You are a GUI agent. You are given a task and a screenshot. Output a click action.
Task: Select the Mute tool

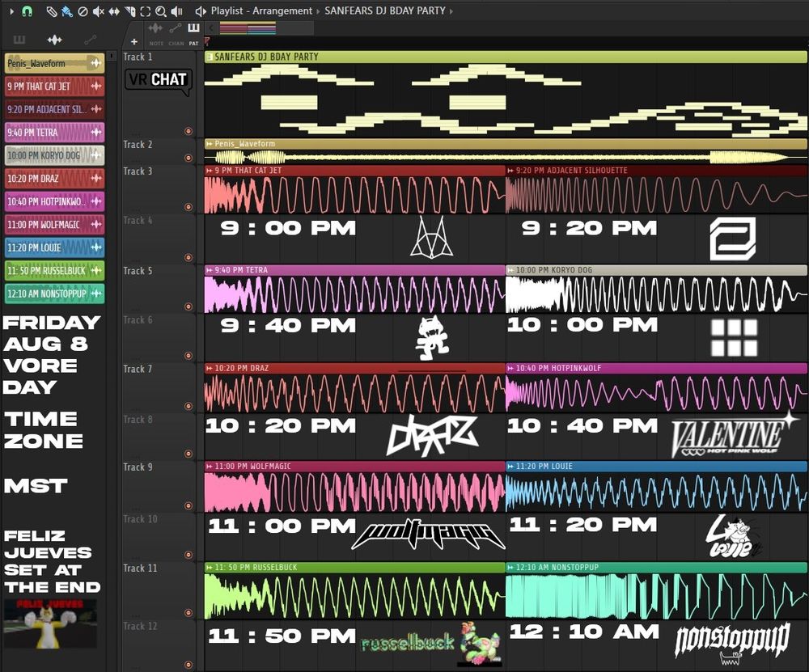pyautogui.click(x=98, y=11)
